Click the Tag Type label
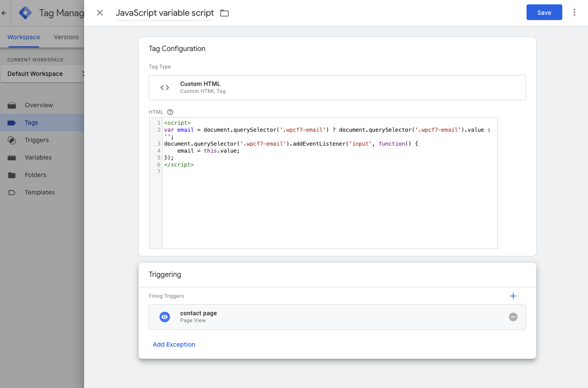Viewport: 588px width, 388px height. click(x=160, y=67)
